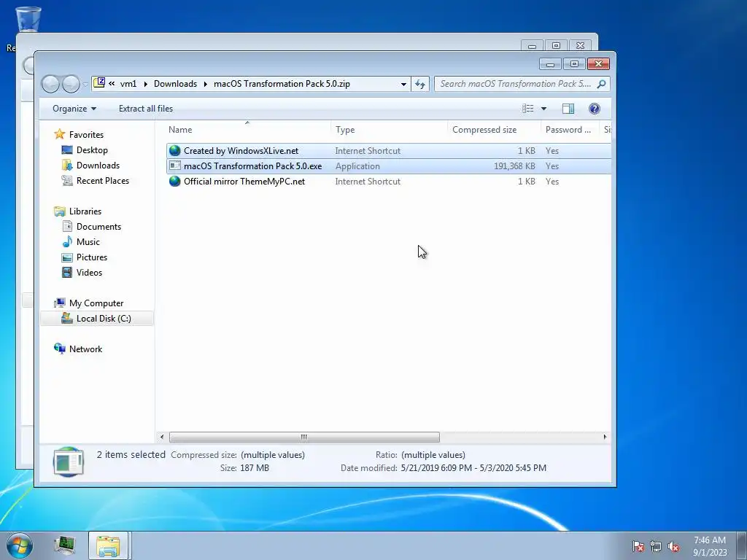Screen dimensions: 747x560
Task: Click the scrollbar right arrow
Action: 605,437
